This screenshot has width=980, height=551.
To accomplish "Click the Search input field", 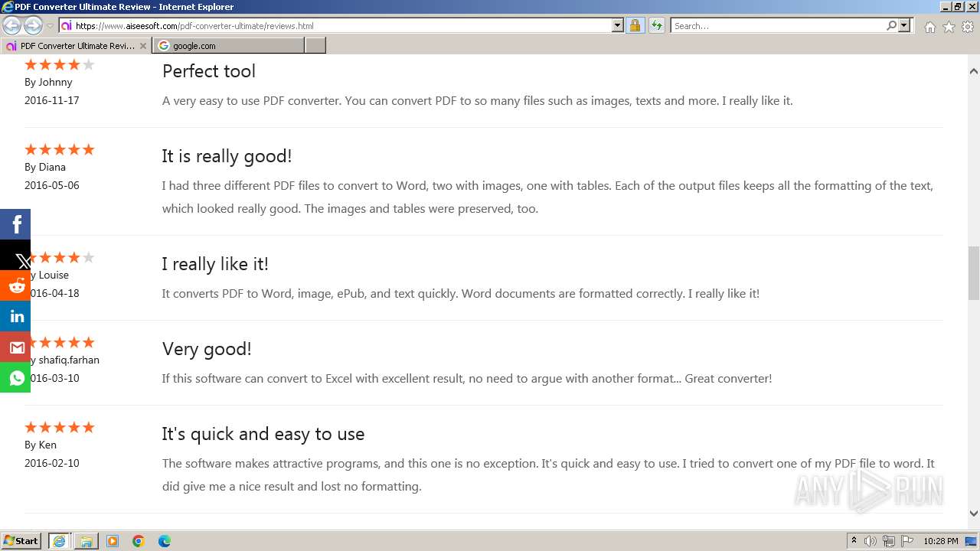I will pyautogui.click(x=778, y=25).
